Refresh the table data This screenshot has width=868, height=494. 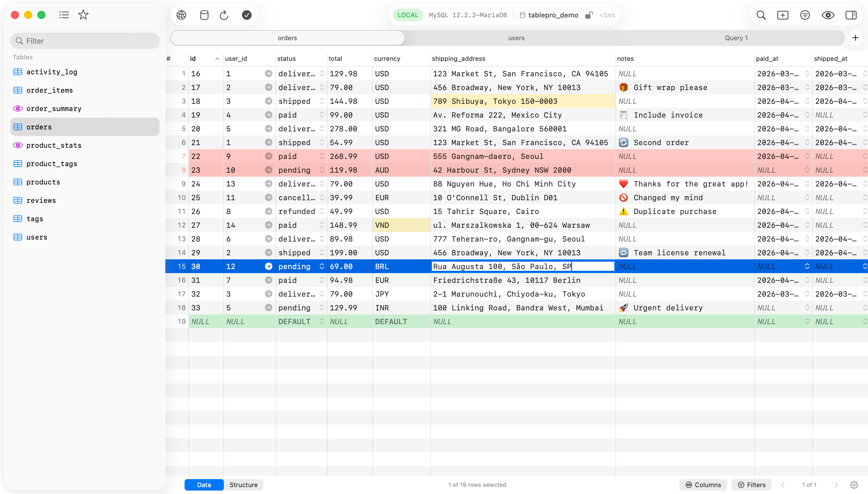[224, 15]
